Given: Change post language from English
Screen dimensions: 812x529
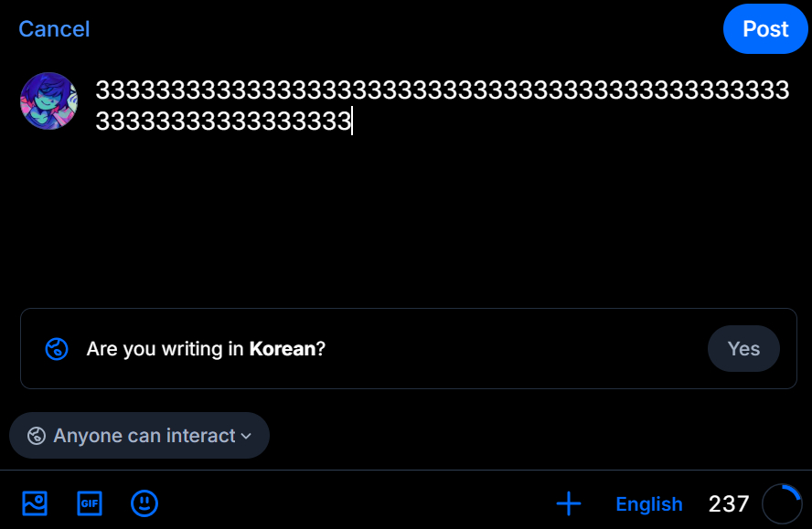Looking at the screenshot, I should (649, 504).
